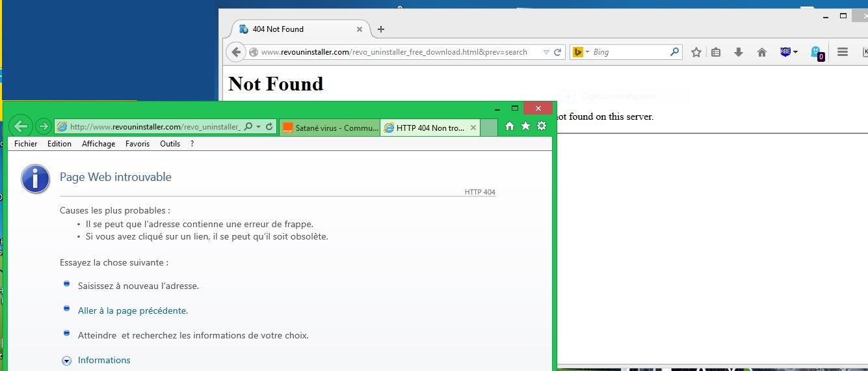Click the Firefox search magnifier icon

[674, 52]
